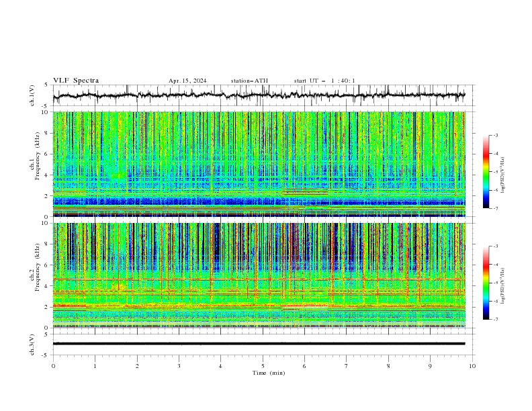Click the "-5" tick on ch.3(V) axis

(x=46, y=355)
